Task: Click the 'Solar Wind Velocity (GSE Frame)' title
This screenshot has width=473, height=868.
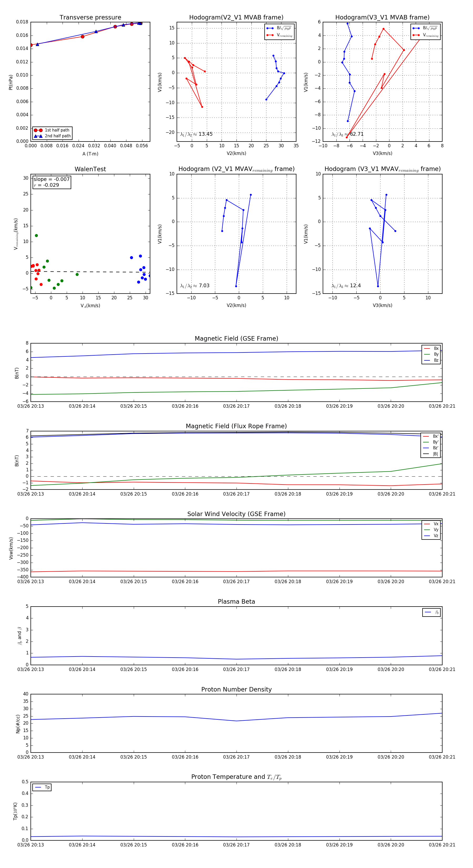Action: pos(236,514)
